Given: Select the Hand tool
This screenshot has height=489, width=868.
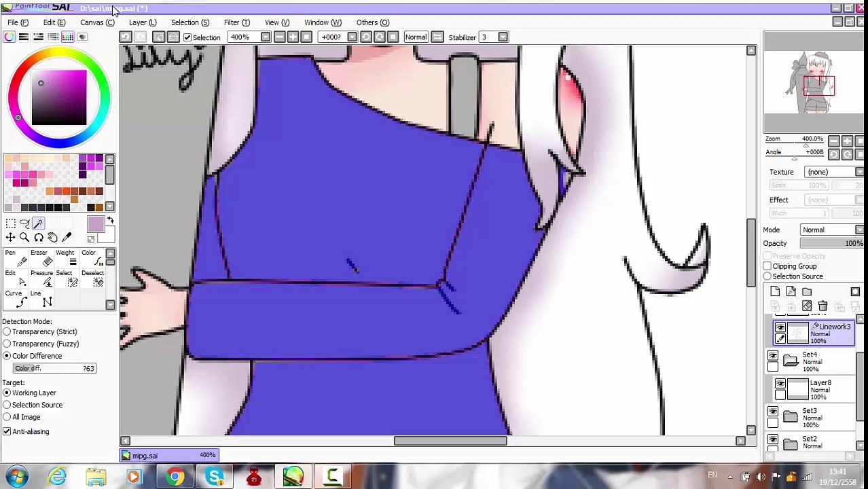Looking at the screenshot, I should (52, 237).
